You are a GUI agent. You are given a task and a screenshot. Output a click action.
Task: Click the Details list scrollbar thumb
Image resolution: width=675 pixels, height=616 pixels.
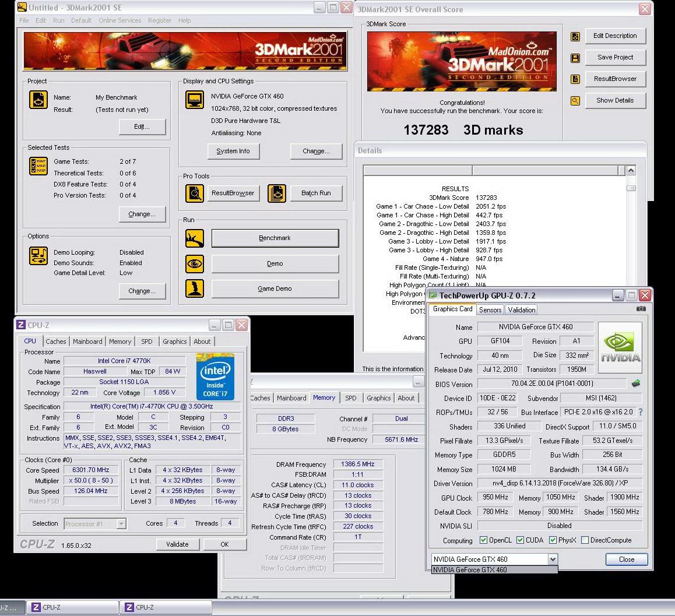coord(631,188)
